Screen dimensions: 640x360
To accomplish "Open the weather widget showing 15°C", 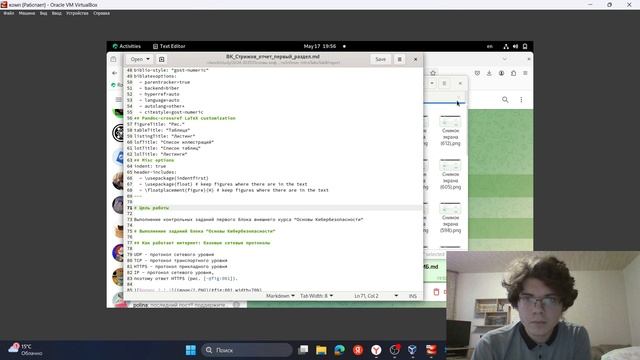I will coord(25,349).
